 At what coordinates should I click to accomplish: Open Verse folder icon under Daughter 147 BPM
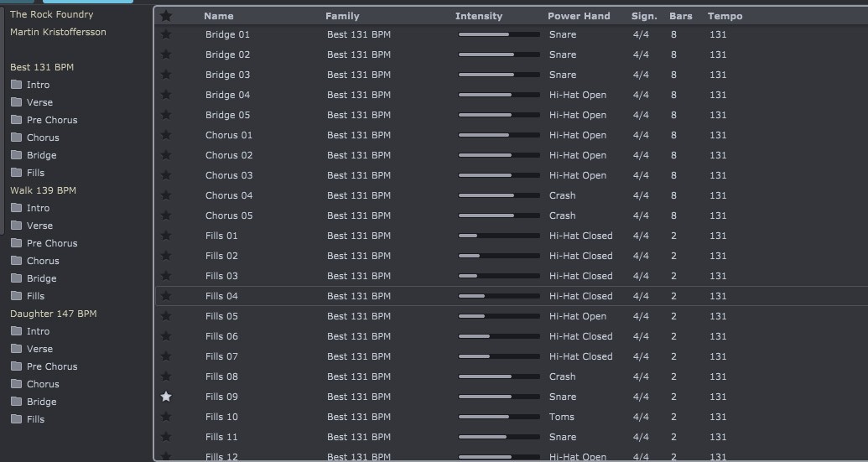point(17,349)
